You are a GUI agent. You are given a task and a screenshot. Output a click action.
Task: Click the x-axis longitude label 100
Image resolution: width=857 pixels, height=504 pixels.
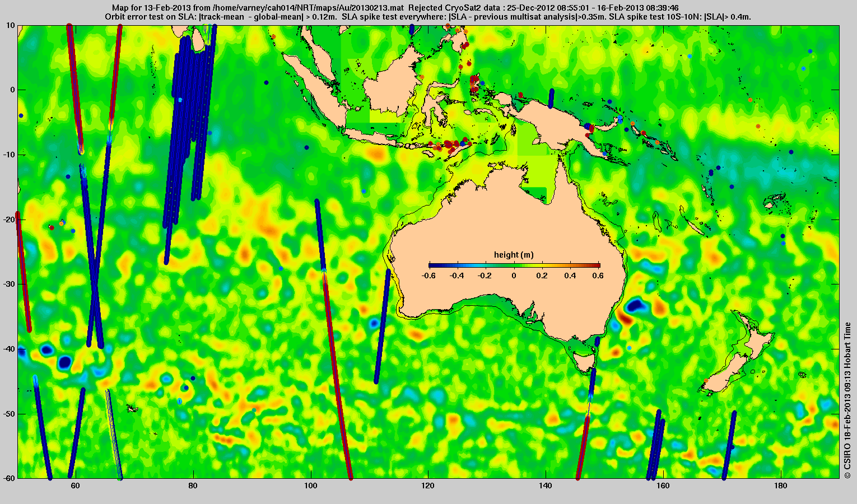[310, 486]
